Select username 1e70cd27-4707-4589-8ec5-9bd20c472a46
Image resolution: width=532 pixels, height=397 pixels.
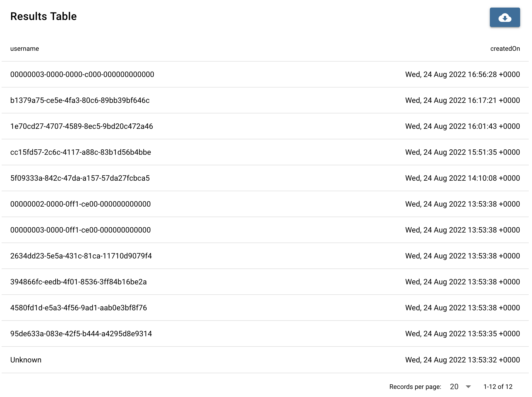(x=82, y=126)
